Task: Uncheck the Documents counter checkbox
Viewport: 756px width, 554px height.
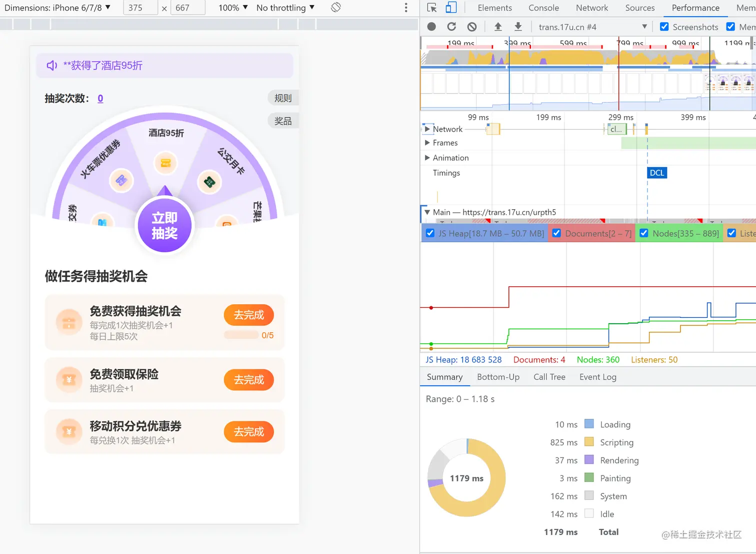Action: (556, 233)
